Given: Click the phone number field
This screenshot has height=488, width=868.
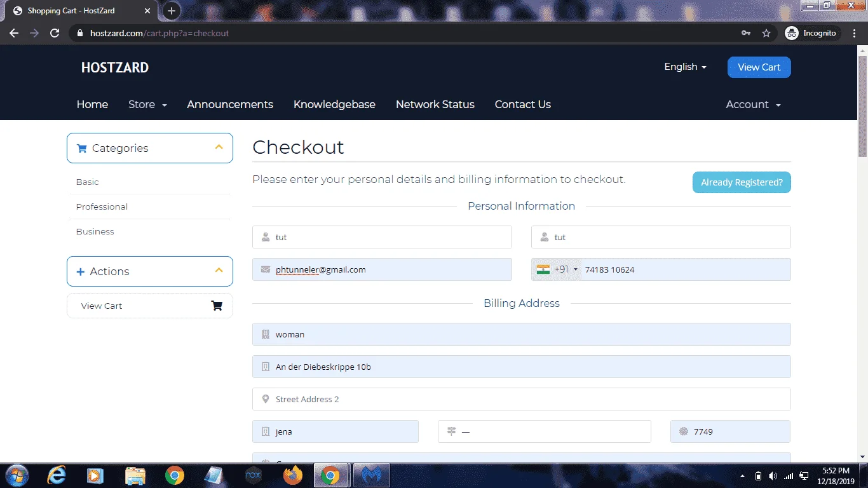Looking at the screenshot, I should click(686, 269).
